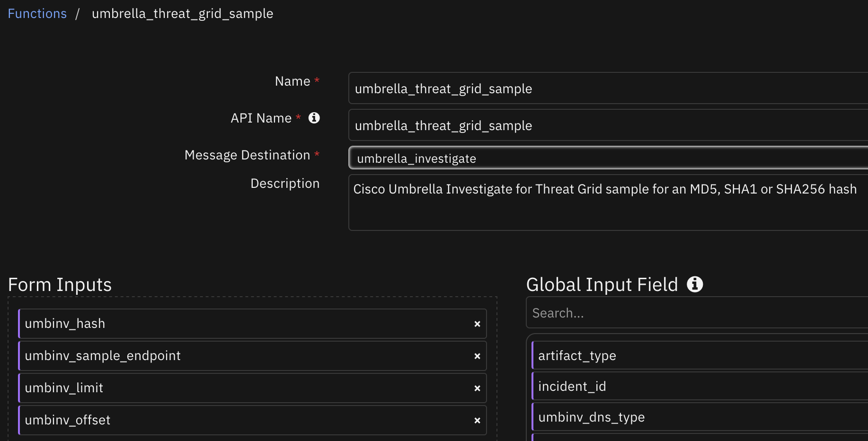Image resolution: width=868 pixels, height=441 pixels.
Task: Remove umbinv_limit from Form Inputs
Action: [477, 388]
